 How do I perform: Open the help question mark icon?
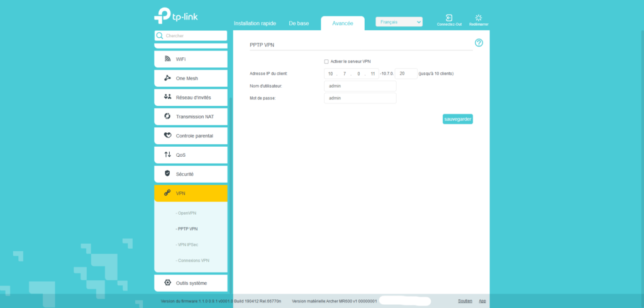[x=479, y=43]
